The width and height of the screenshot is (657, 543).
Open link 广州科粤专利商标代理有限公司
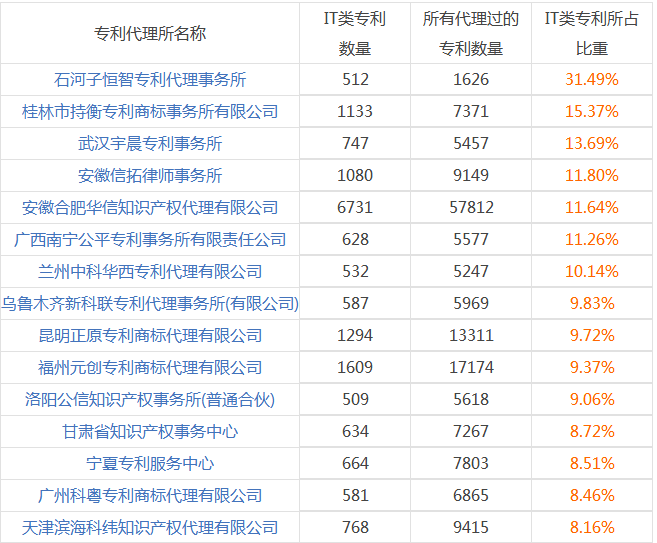click(150, 496)
